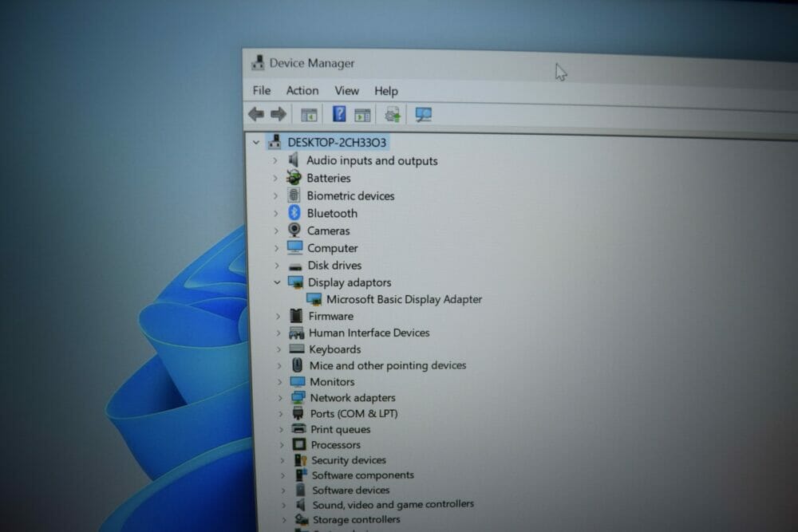Click the Network adapters icon
The image size is (798, 532).
(298, 397)
